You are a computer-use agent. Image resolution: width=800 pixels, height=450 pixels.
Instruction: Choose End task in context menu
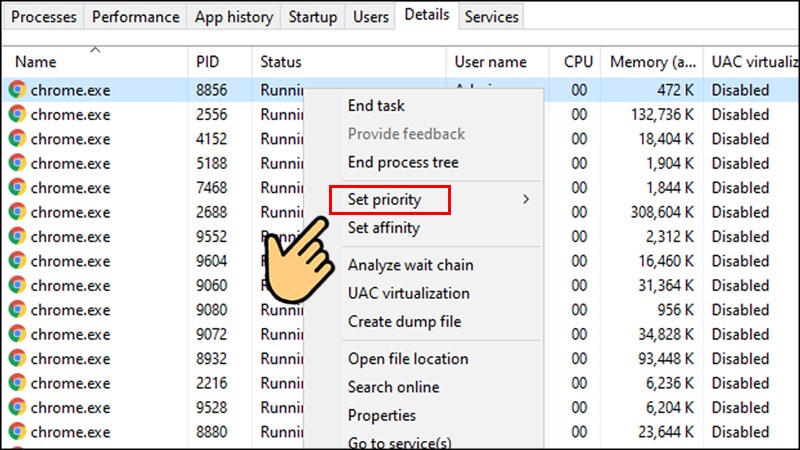[376, 106]
